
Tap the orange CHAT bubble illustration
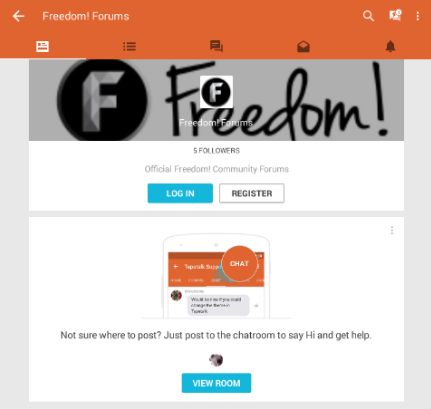[239, 264]
